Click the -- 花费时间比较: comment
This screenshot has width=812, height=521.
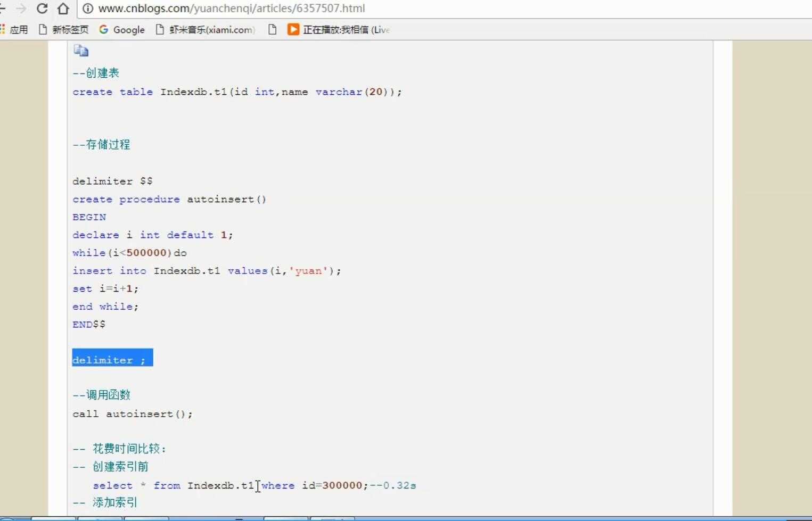point(119,449)
